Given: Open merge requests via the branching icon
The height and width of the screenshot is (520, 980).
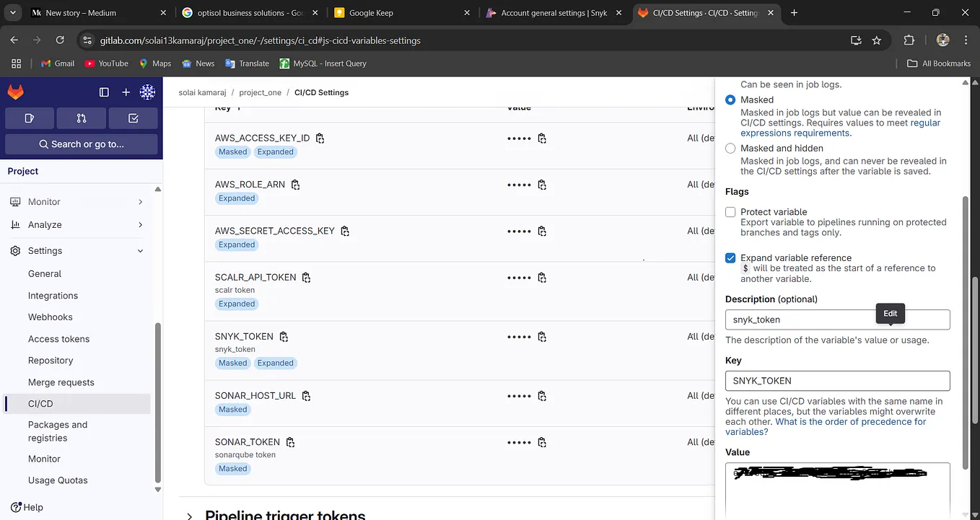Looking at the screenshot, I should click(81, 118).
